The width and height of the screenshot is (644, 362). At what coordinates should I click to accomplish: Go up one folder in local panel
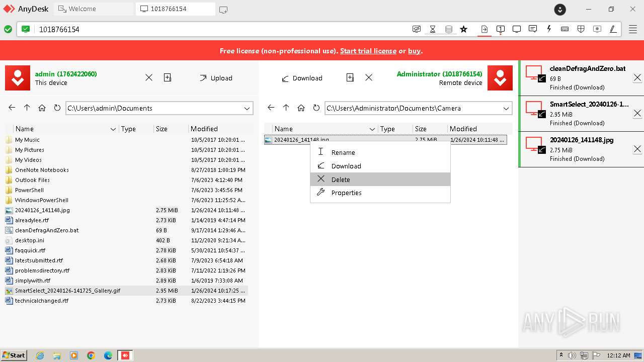[27, 108]
